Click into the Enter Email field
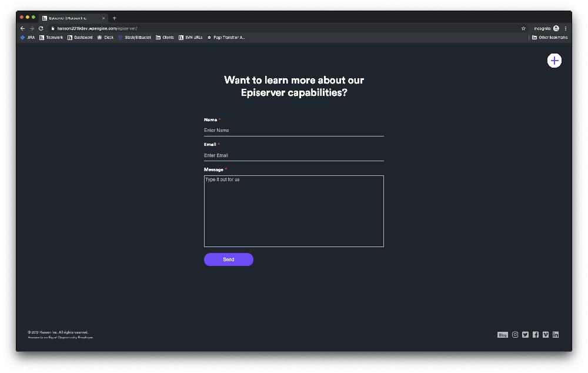The width and height of the screenshot is (588, 373). pyautogui.click(x=293, y=155)
